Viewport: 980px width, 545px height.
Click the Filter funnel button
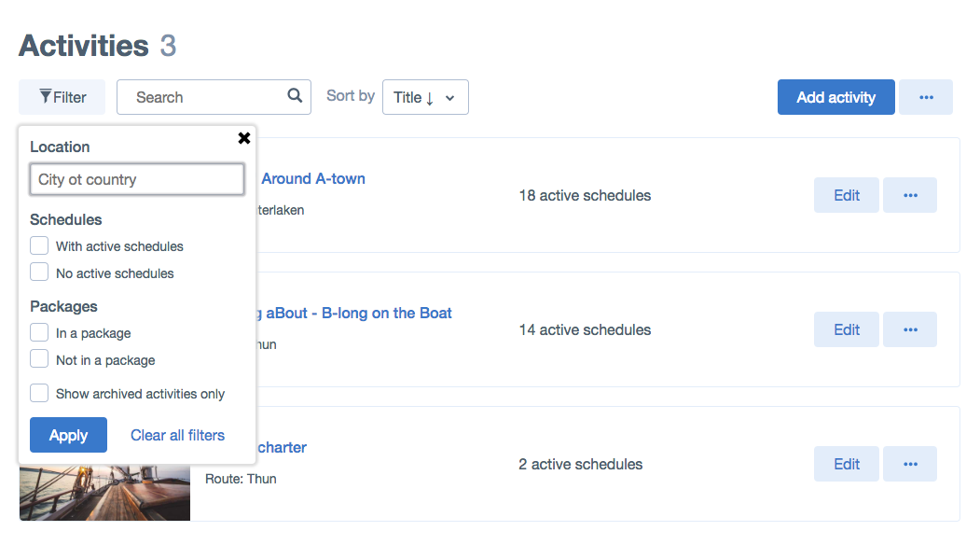(x=62, y=97)
